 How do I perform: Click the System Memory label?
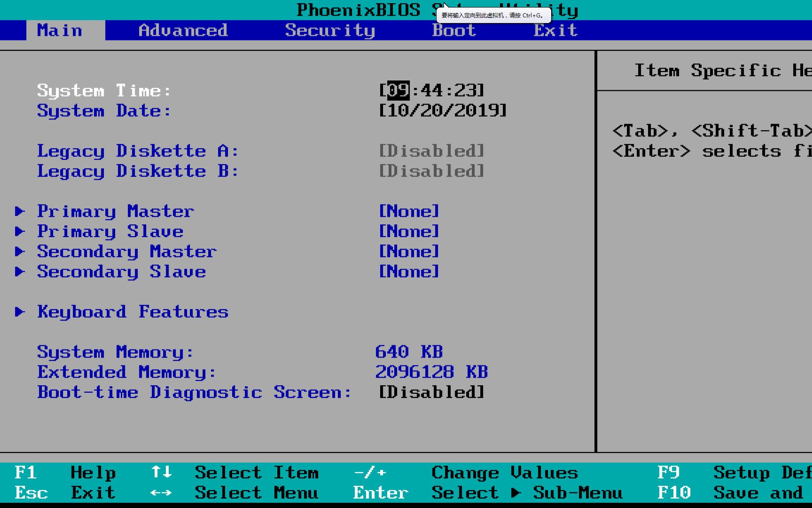(x=115, y=352)
